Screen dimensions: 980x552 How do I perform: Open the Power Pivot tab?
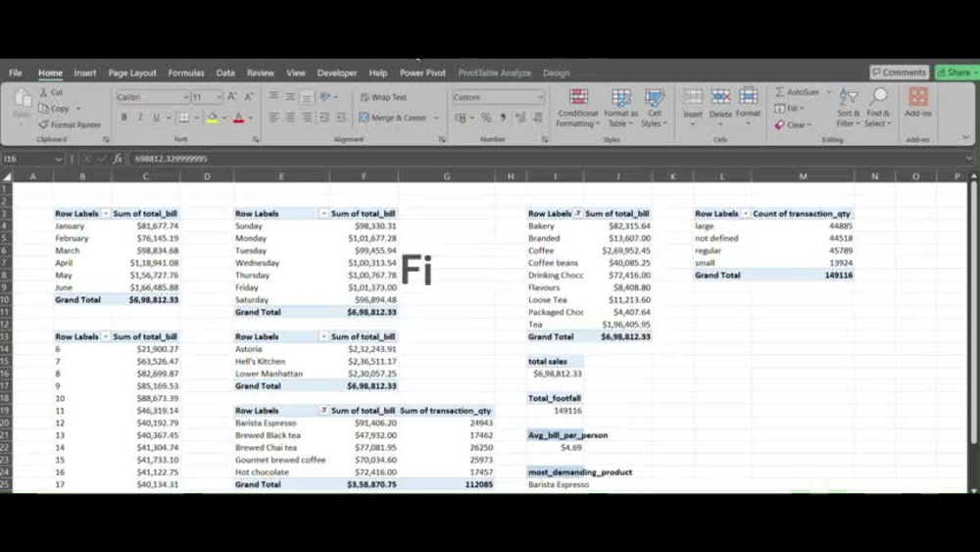click(422, 73)
